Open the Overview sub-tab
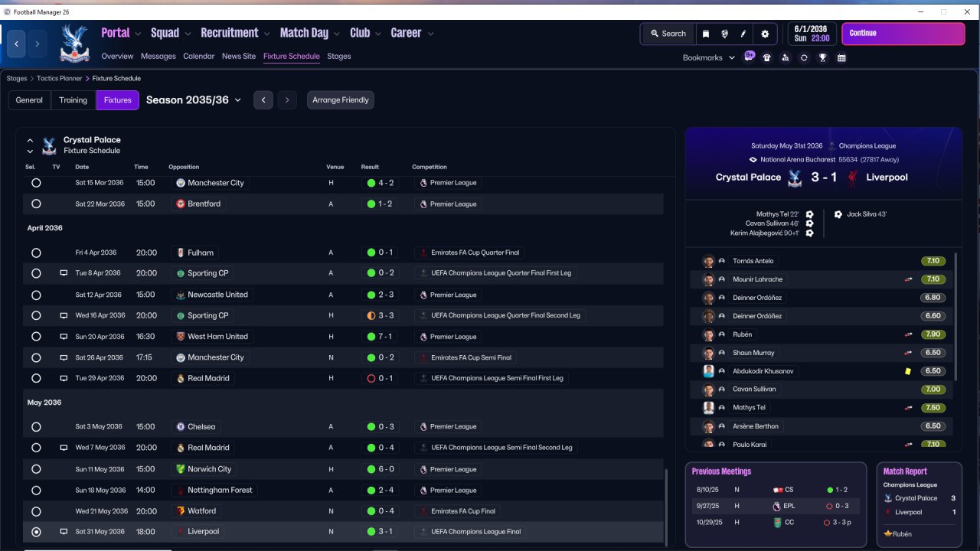The image size is (980, 551). [x=117, y=56]
